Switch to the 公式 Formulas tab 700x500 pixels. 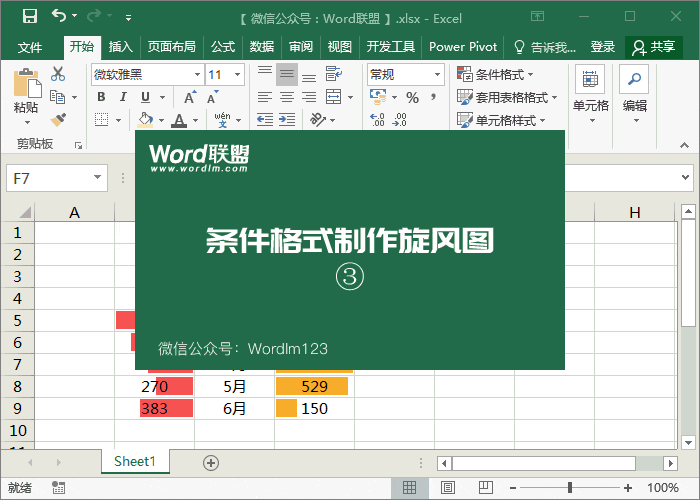(x=223, y=47)
